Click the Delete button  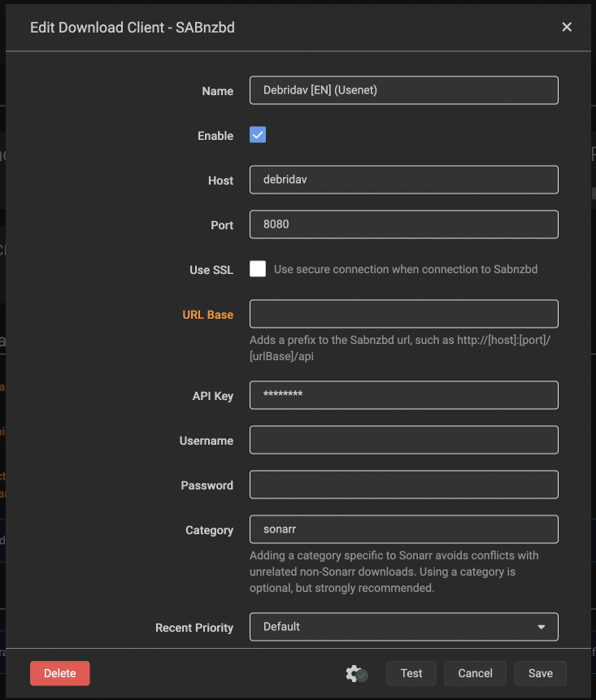60,673
